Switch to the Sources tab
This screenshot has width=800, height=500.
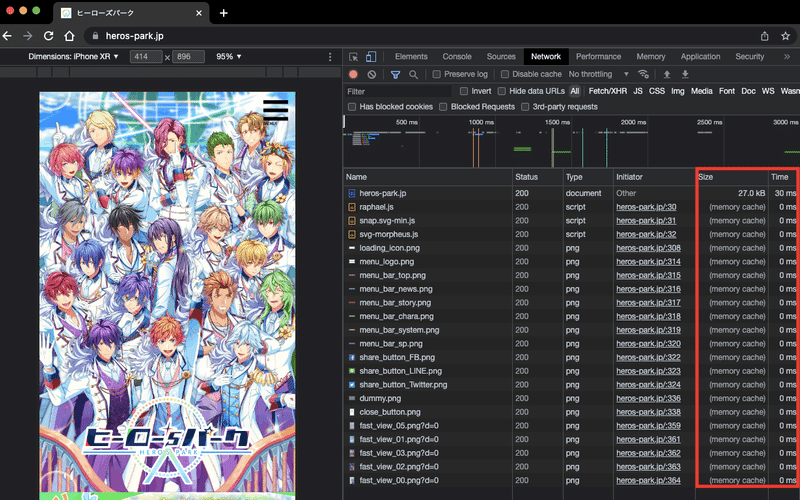(x=501, y=57)
